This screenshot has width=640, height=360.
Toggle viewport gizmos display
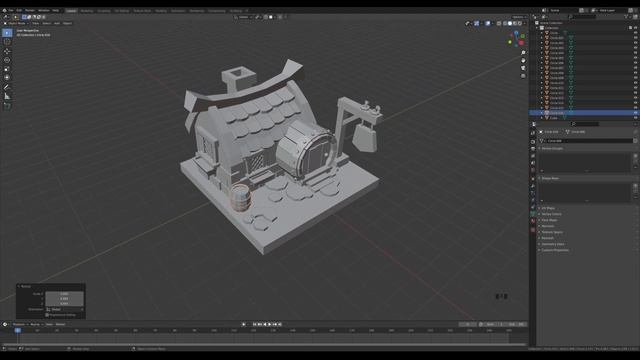point(476,23)
